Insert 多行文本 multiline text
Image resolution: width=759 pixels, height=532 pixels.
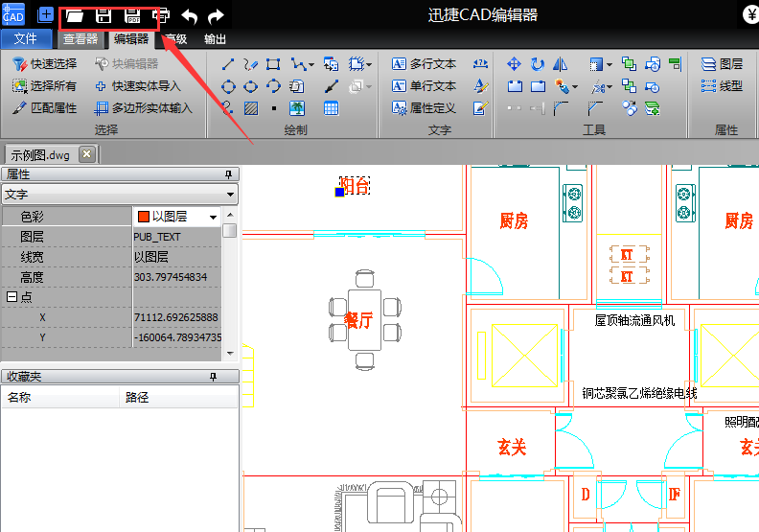coord(424,64)
